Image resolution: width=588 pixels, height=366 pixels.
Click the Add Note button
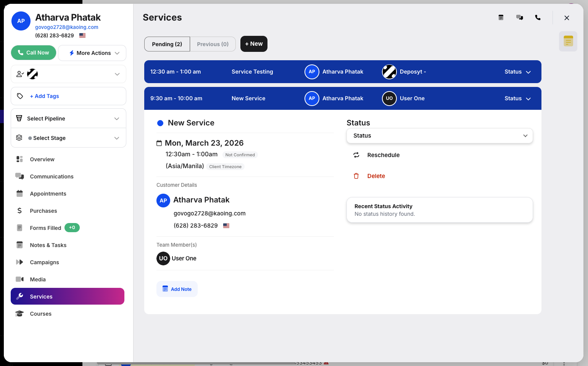(177, 289)
